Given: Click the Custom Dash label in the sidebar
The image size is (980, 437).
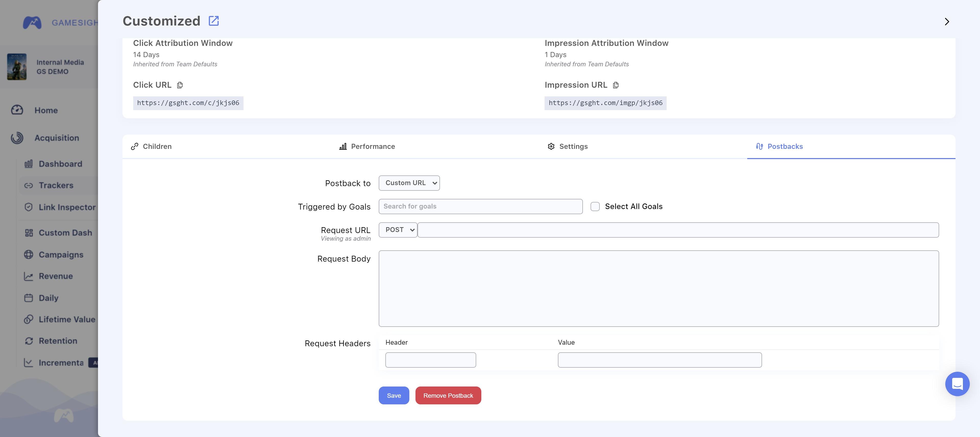Looking at the screenshot, I should point(65,233).
